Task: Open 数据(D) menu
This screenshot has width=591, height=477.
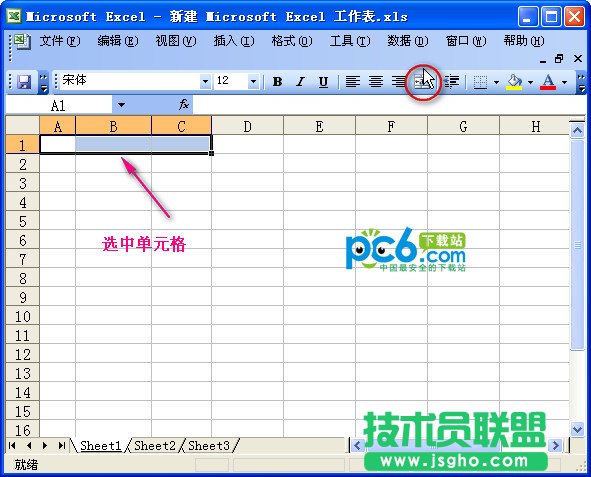Action: (408, 41)
